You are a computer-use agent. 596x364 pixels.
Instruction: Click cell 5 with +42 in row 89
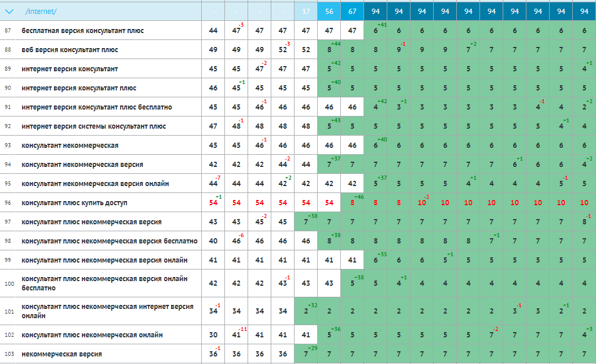click(329, 69)
